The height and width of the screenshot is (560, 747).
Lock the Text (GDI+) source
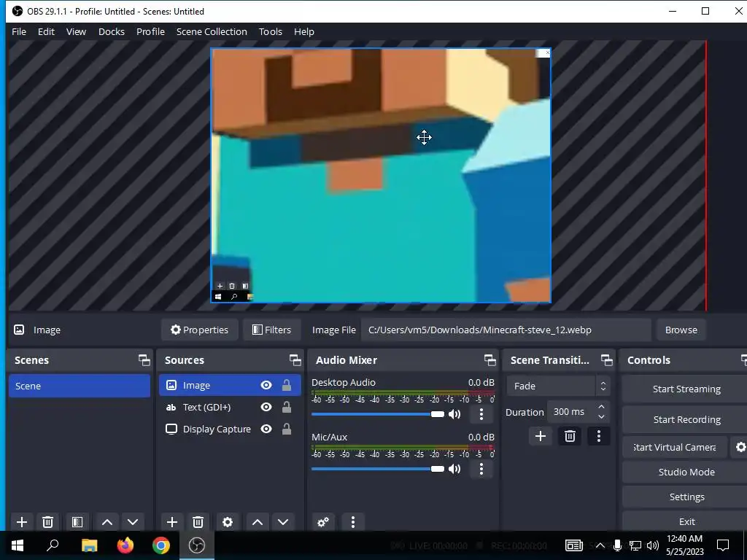pos(286,407)
